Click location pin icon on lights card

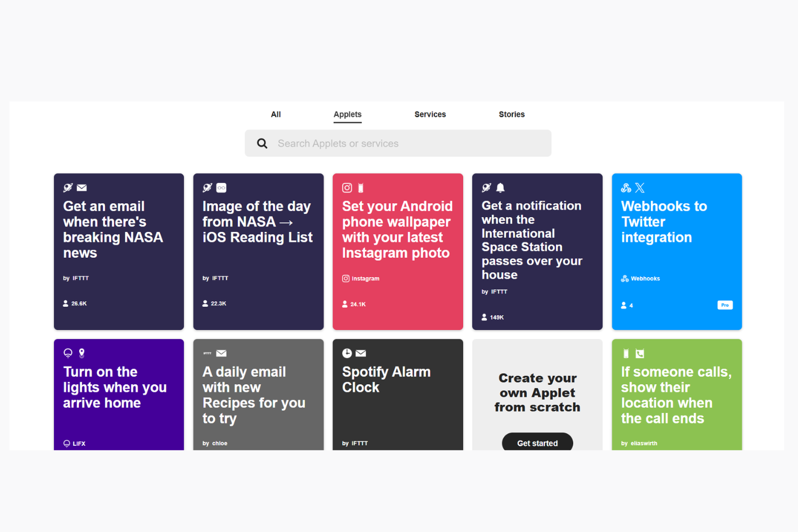coord(82,353)
